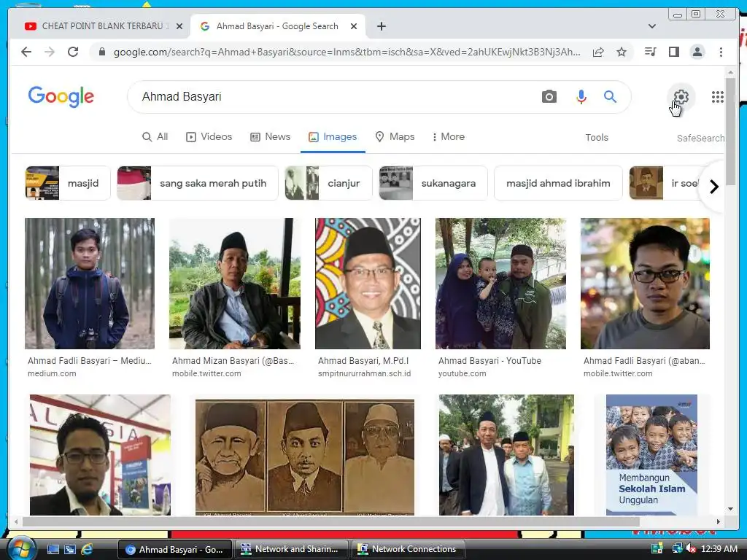Open tab search chevron in title bar
The image size is (747, 560).
(651, 26)
